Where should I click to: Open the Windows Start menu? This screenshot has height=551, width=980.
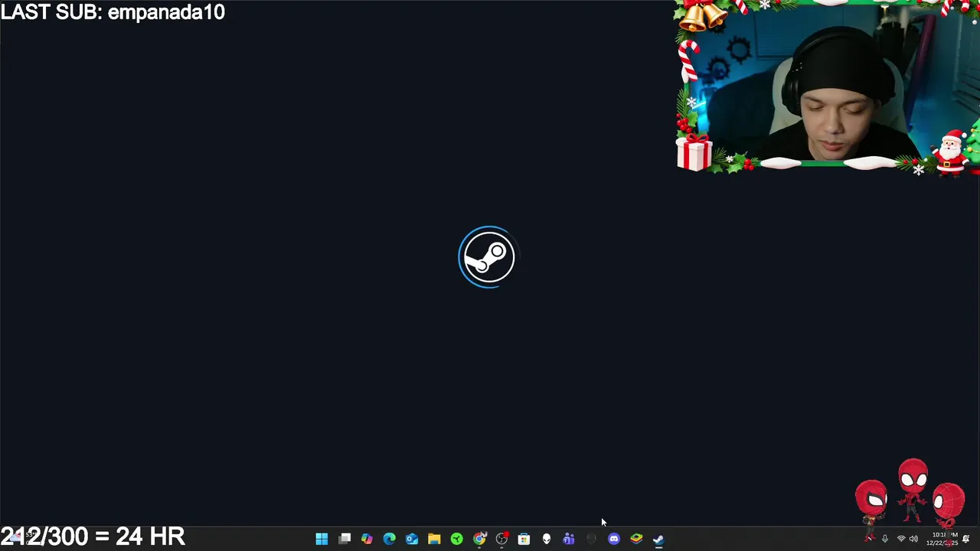click(x=322, y=539)
